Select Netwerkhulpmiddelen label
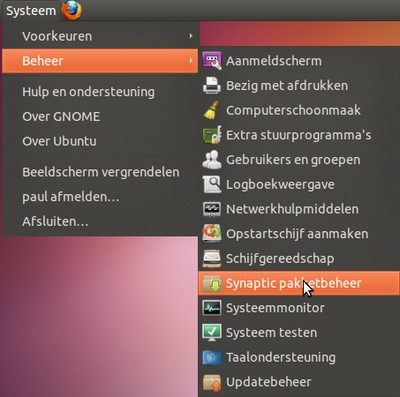The height and width of the screenshot is (397, 400). pyautogui.click(x=292, y=209)
